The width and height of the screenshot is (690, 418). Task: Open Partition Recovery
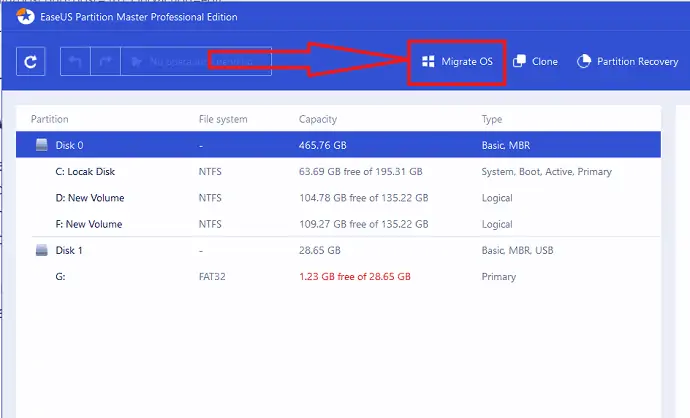point(628,62)
